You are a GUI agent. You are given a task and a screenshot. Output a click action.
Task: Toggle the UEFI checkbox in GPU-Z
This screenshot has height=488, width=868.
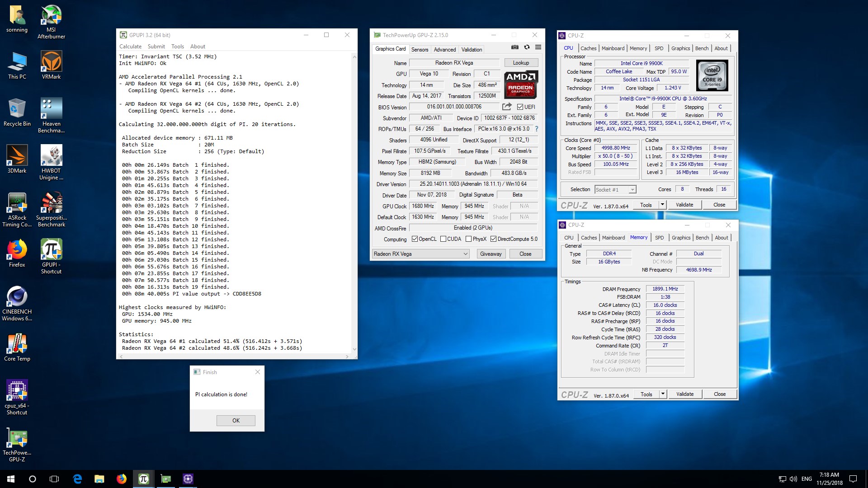pos(520,107)
